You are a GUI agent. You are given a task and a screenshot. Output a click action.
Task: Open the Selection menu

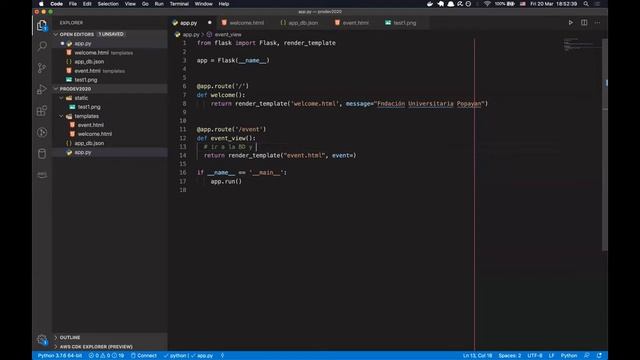pyautogui.click(x=108, y=4)
